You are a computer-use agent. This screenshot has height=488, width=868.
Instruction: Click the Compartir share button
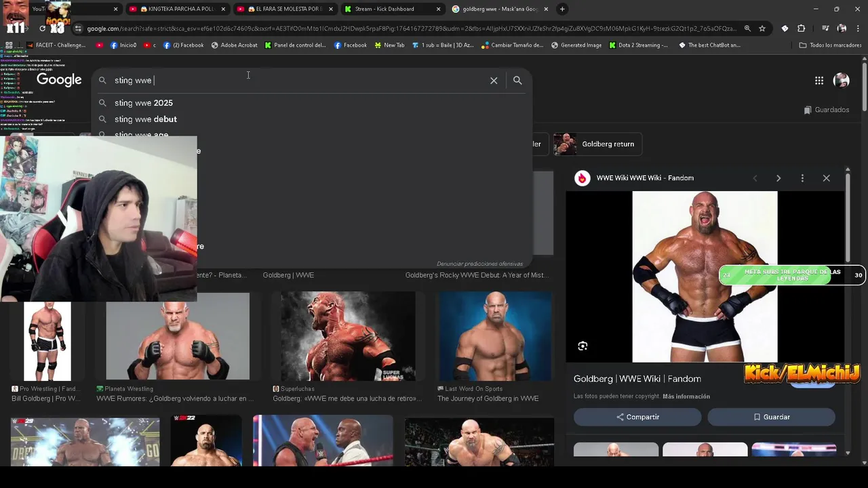tap(637, 417)
